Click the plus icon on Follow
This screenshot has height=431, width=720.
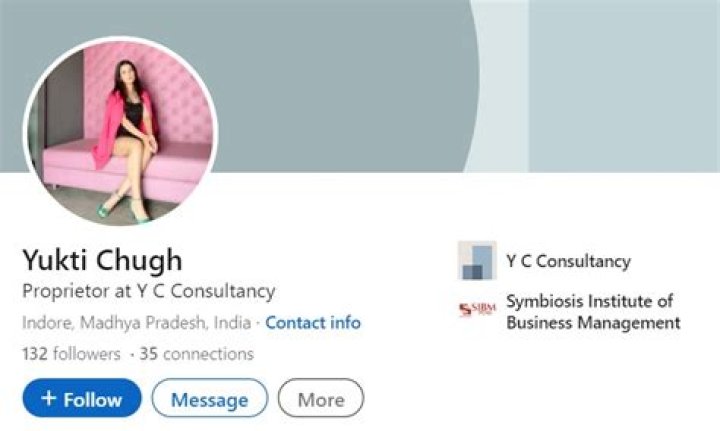(49, 397)
